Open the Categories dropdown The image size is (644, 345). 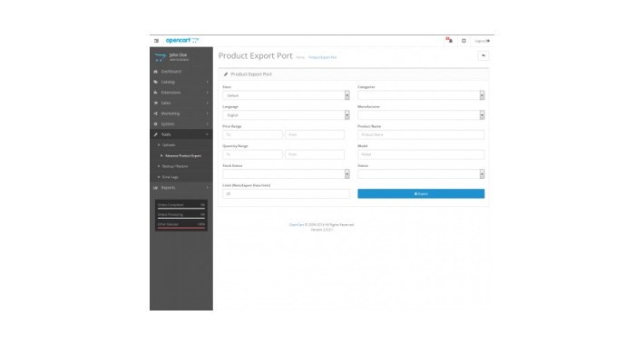pyautogui.click(x=421, y=95)
